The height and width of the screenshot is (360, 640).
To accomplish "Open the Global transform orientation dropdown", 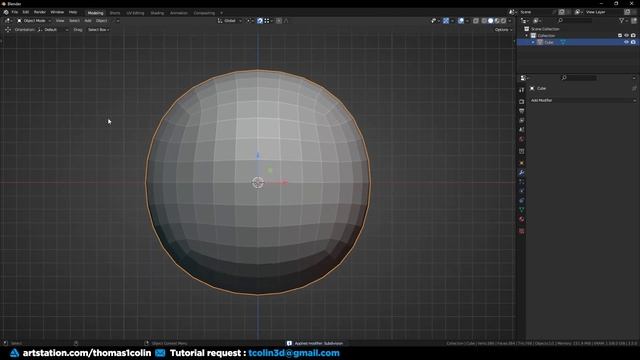I will click(230, 20).
